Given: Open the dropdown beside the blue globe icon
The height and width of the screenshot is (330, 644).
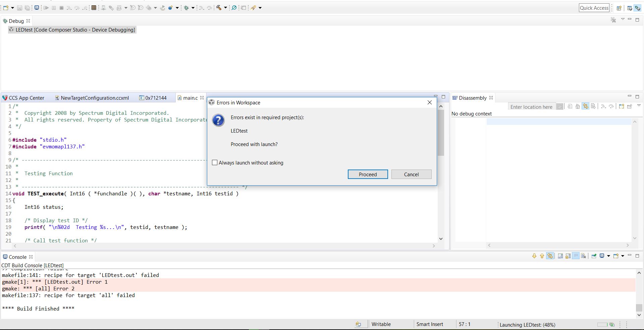Looking at the screenshot, I should [x=177, y=8].
